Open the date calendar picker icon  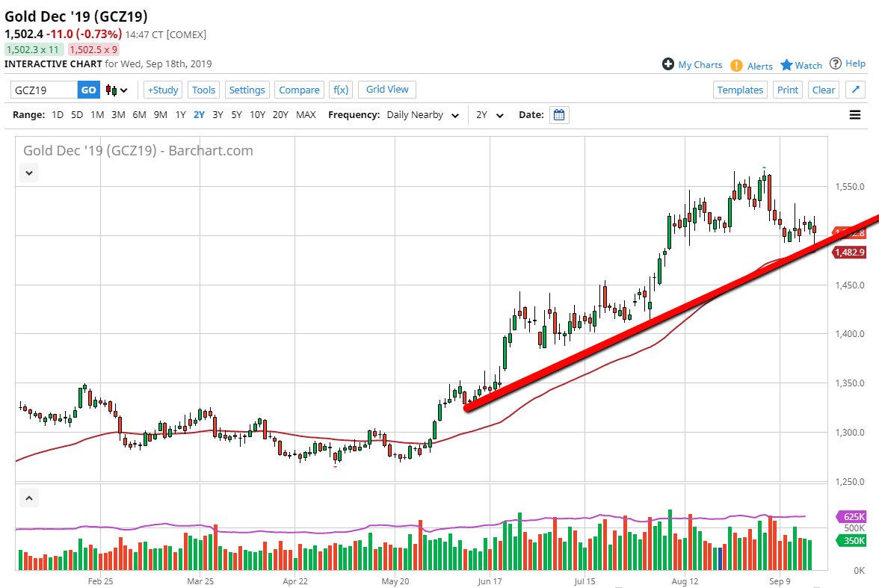[x=559, y=115]
